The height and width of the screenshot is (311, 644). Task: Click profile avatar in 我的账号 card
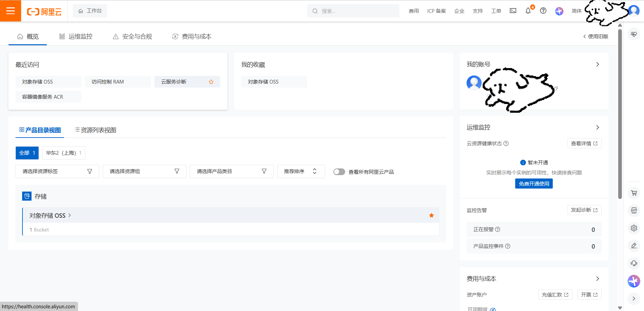[x=474, y=83]
